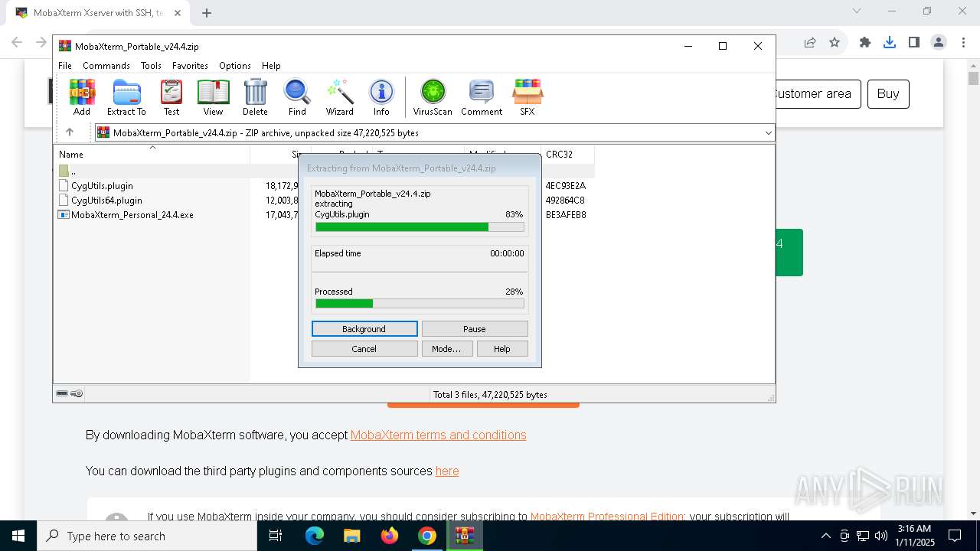Click CRC32 value 4EC93E2A
This screenshot has width=980, height=551.
[566, 185]
